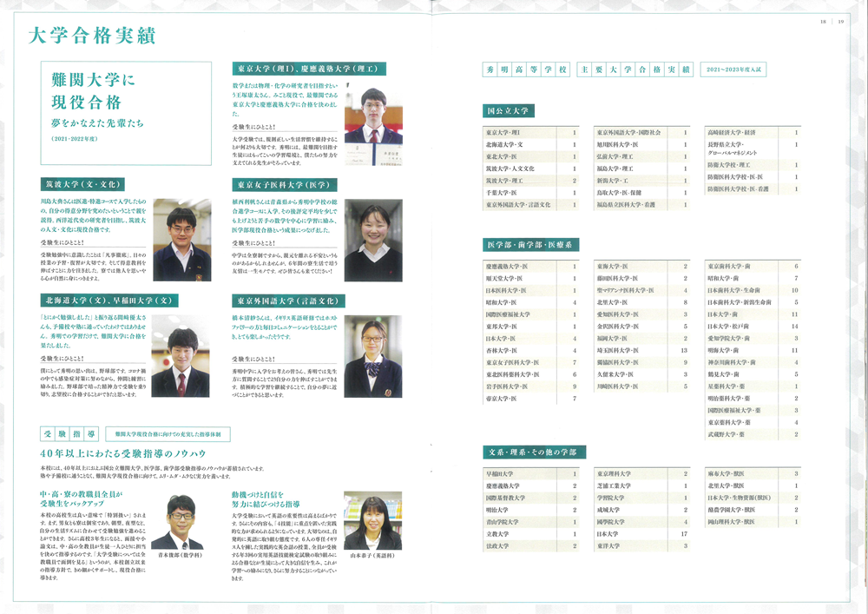Click the photo of teacher 山本恭子(英語科)

373,520
